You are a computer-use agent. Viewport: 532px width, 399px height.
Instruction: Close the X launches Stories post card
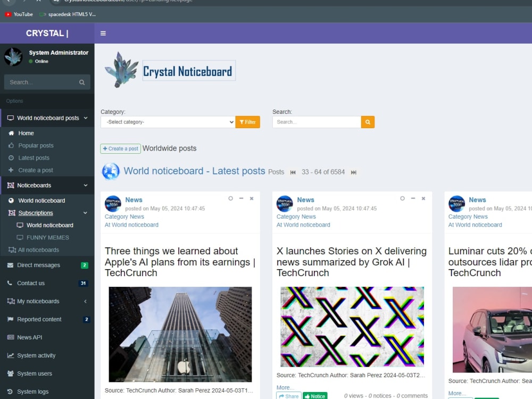click(423, 198)
